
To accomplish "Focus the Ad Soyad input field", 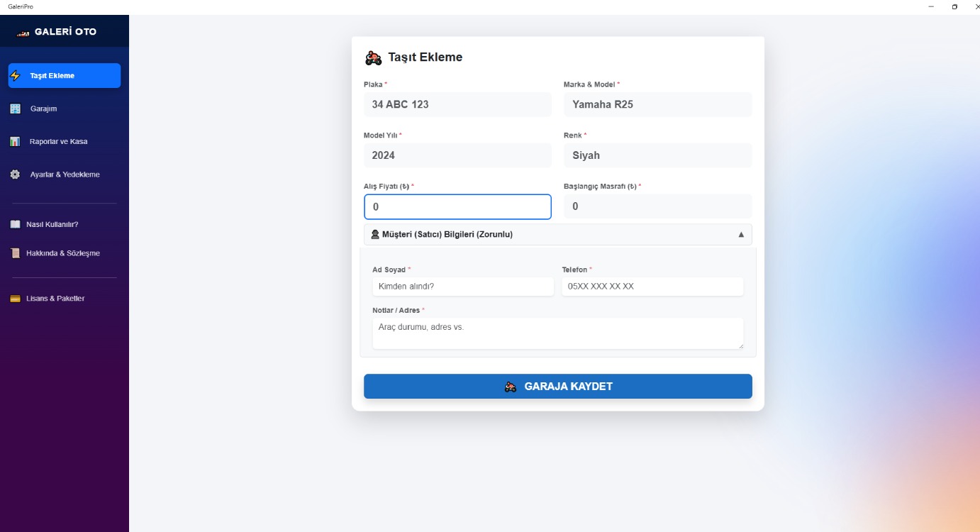I will (463, 287).
